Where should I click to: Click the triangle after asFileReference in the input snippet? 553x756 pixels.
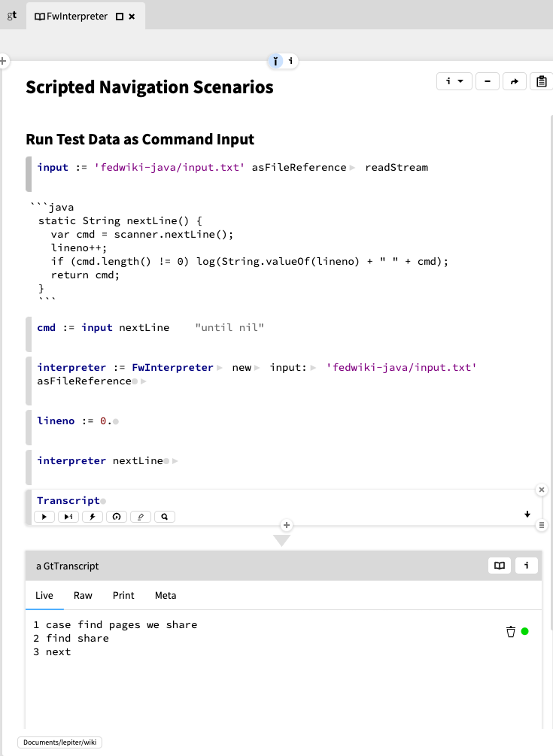click(352, 168)
